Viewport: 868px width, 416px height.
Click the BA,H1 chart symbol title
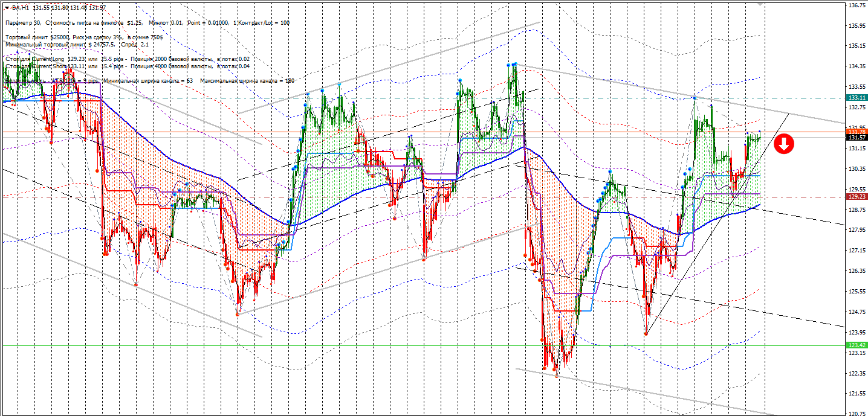pos(21,8)
